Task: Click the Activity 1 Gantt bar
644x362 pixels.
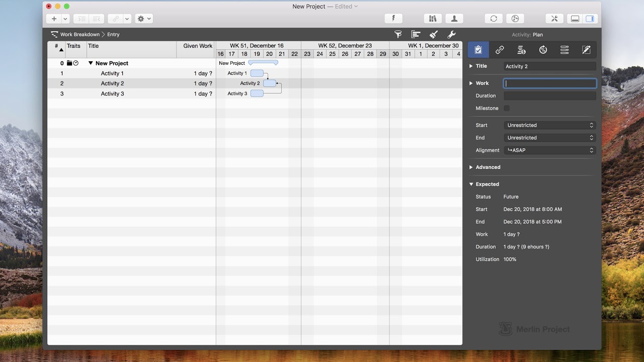Action: coord(257,73)
